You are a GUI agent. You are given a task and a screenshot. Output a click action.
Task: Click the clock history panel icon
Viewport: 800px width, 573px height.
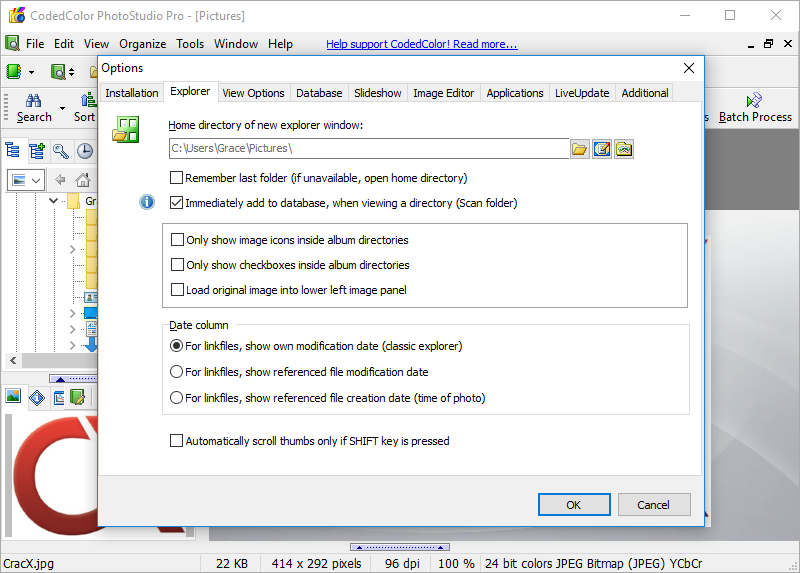(x=85, y=151)
